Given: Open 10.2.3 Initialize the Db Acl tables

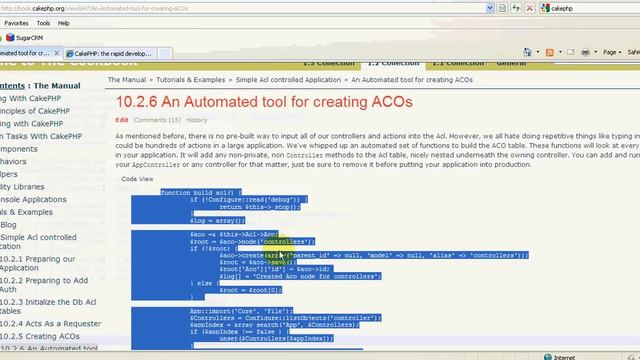Looking at the screenshot, I should (48, 307).
